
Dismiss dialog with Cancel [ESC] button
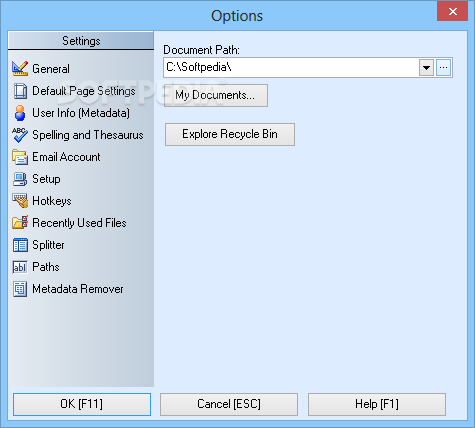pos(229,404)
